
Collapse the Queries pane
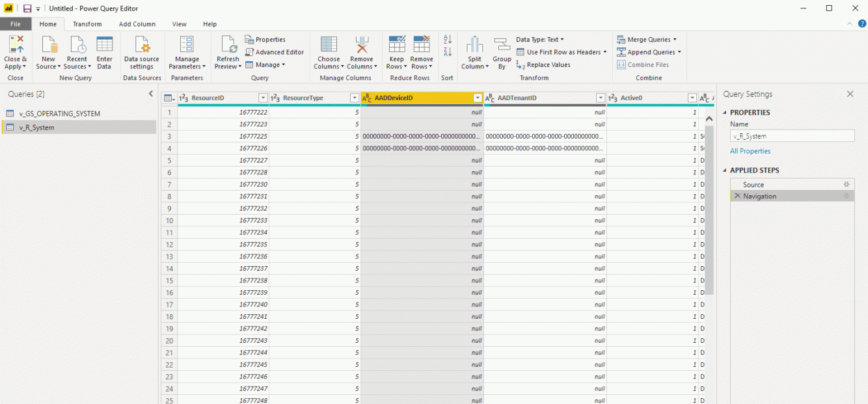[150, 93]
